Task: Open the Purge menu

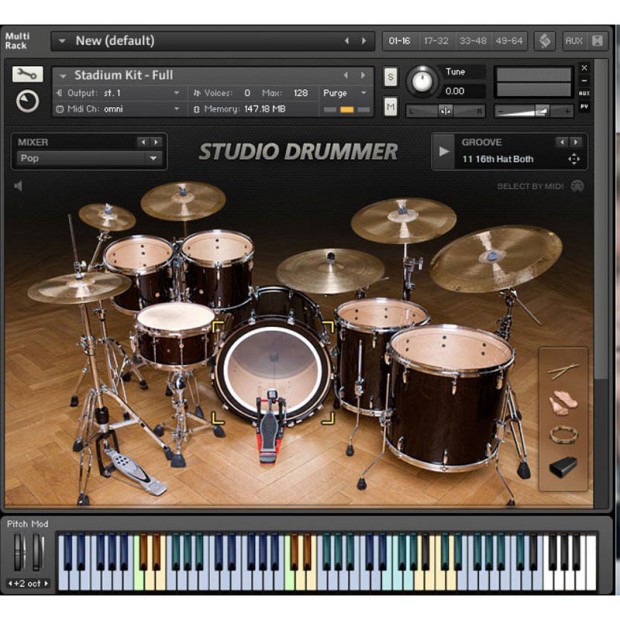Action: tap(346, 93)
